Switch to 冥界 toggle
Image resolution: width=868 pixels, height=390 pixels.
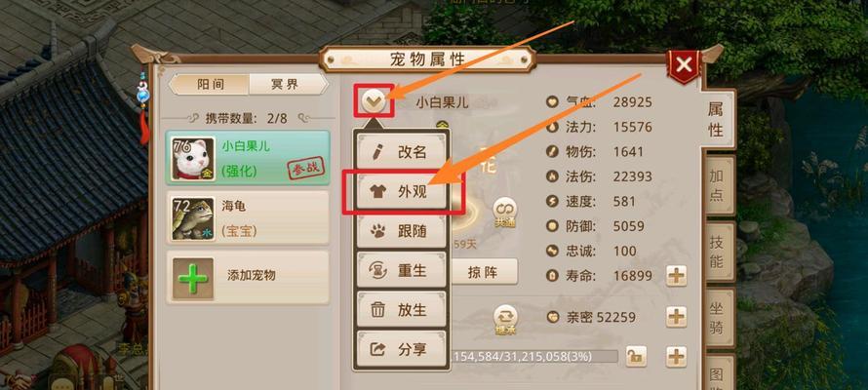coord(288,84)
